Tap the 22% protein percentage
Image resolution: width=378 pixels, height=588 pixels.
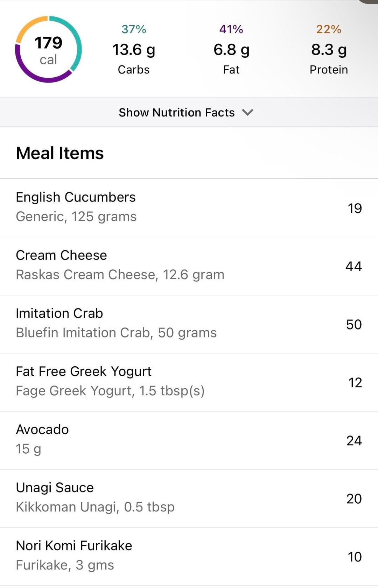pyautogui.click(x=329, y=29)
